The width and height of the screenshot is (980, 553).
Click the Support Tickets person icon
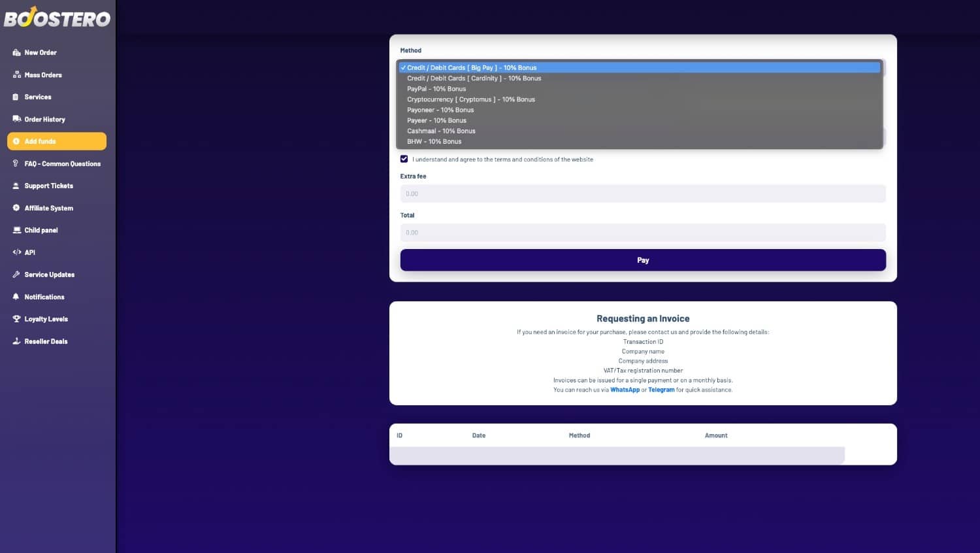[16, 186]
